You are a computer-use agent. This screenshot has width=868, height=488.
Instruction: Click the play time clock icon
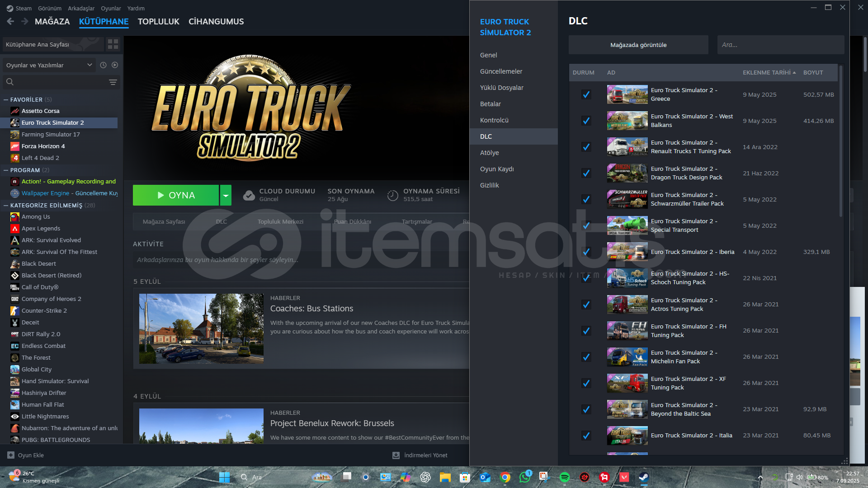click(392, 195)
